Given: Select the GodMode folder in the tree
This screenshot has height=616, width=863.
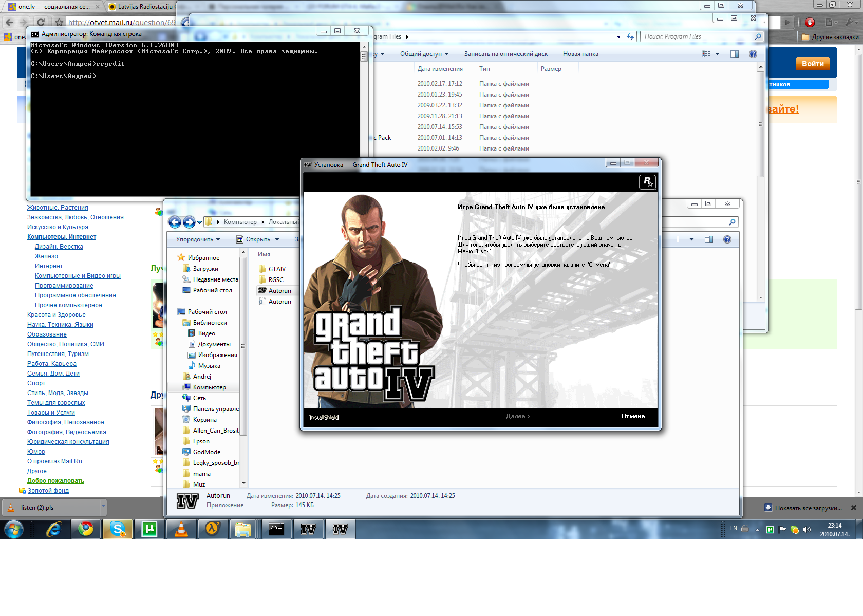Looking at the screenshot, I should [x=207, y=452].
